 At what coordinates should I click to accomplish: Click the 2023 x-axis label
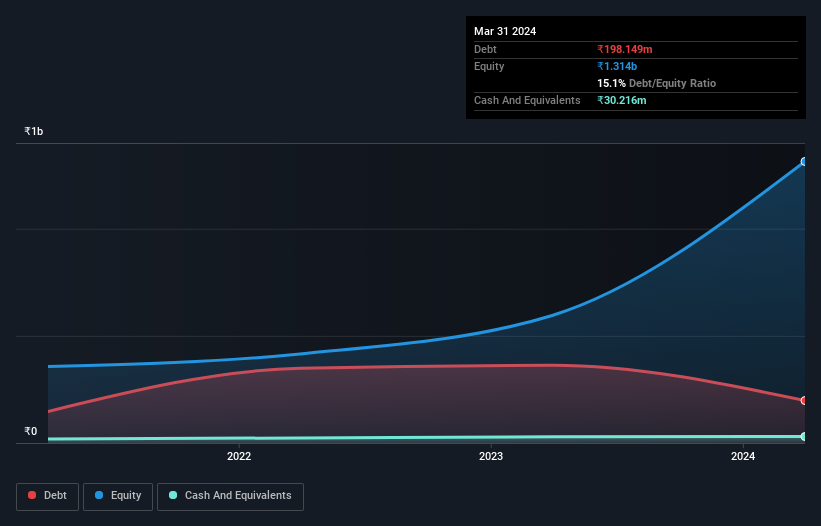coord(491,456)
